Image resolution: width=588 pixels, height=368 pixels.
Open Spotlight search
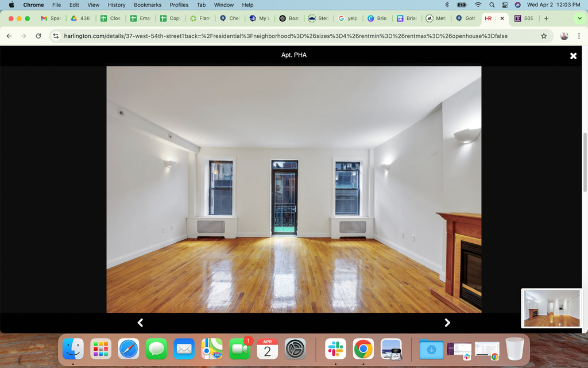pos(492,5)
